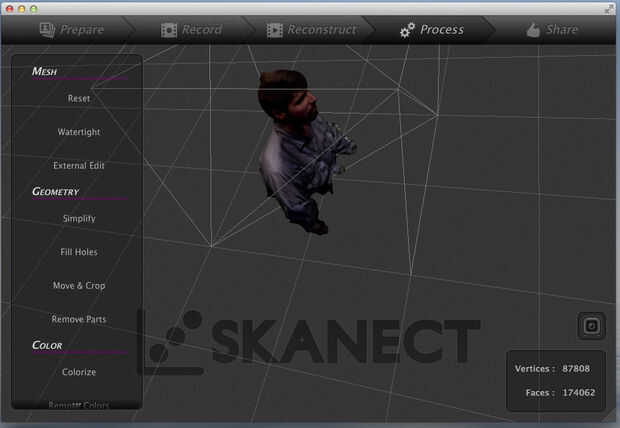Click Fill Holes
620x428 pixels.
[79, 252]
